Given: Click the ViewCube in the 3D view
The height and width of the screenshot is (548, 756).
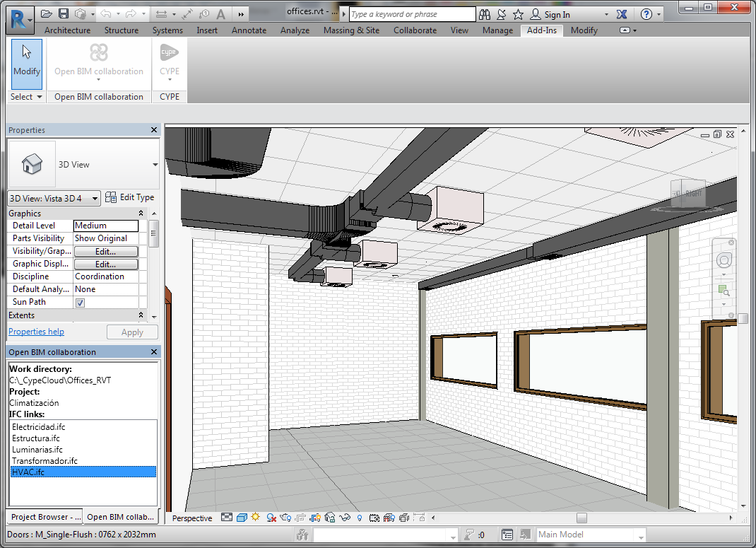Looking at the screenshot, I should (x=688, y=193).
